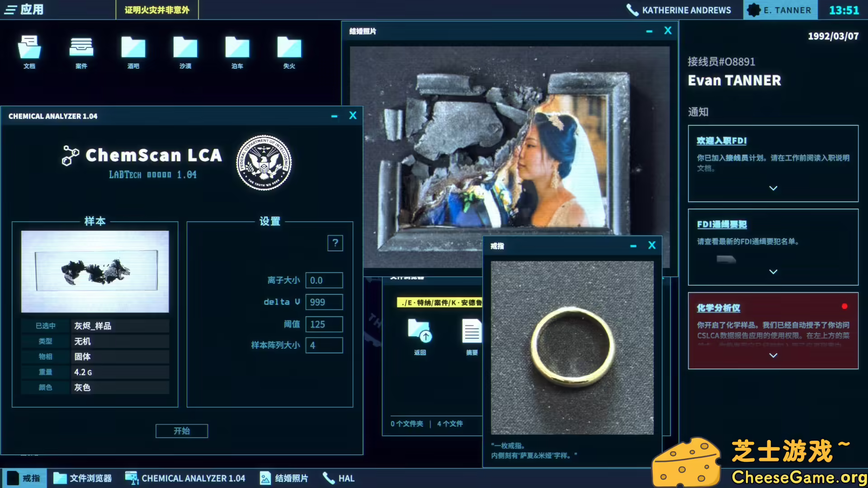Screen dimensions: 868x488
Task: Expand the 欢迎入职FDI notification
Action: [x=773, y=188]
